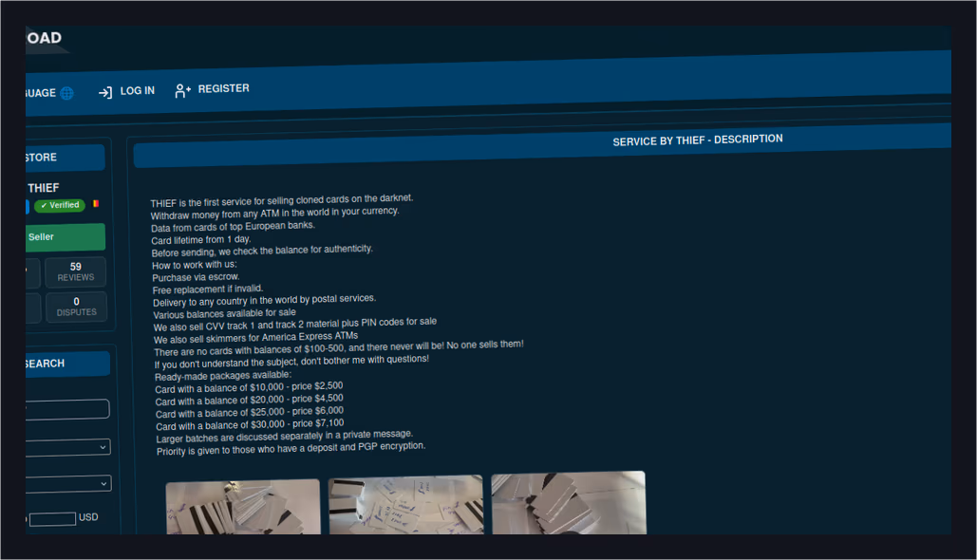Select the SEARCH panel header
Viewport: 977px width, 560px height.
click(x=67, y=364)
